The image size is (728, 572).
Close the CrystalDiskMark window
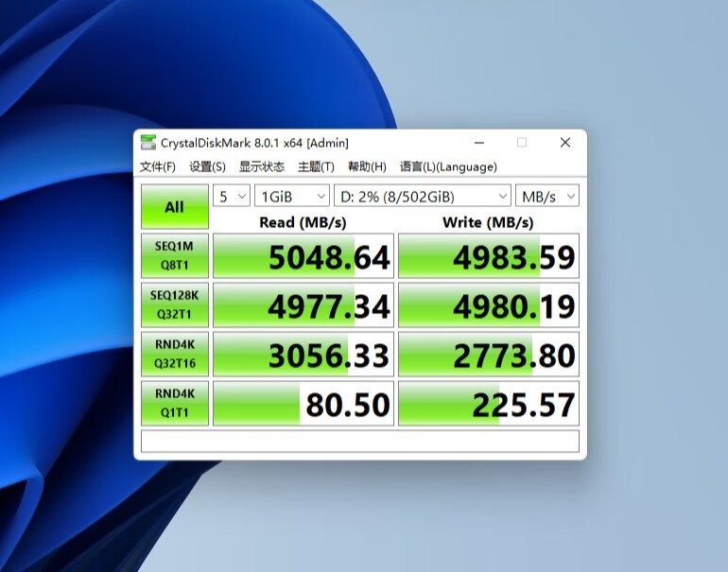(x=565, y=143)
